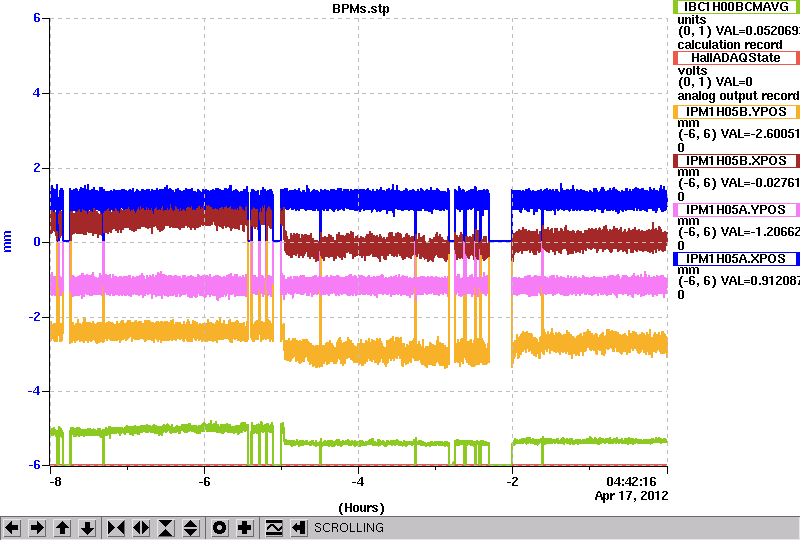This screenshot has width=800, height=540.
Task: Select the IPM1H05A.YPOS pink legend box
Action: click(x=736, y=210)
